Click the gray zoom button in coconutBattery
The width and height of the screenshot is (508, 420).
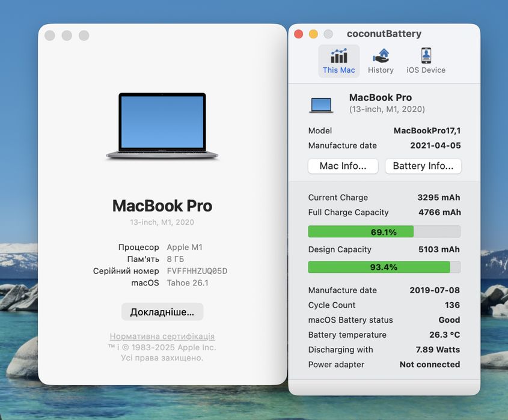point(328,34)
